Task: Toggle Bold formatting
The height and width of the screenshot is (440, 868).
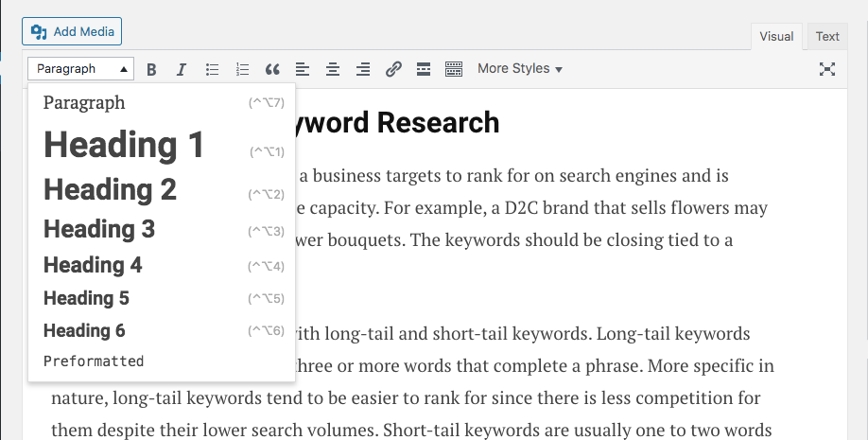Action: pos(151,69)
